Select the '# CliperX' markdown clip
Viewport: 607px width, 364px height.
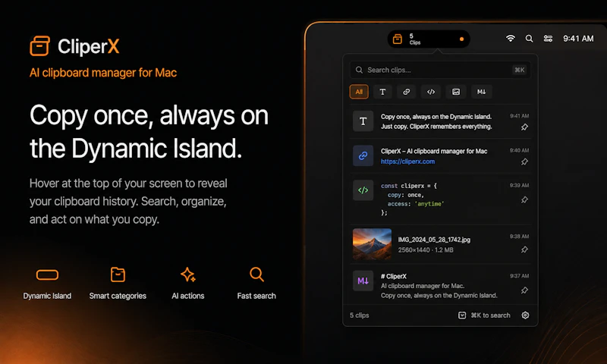(x=440, y=285)
